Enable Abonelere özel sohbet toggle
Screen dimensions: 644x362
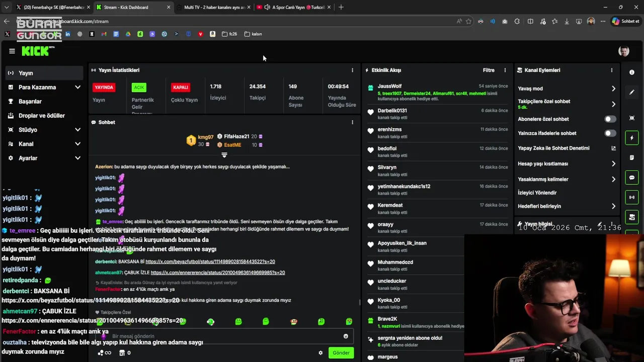click(x=610, y=119)
